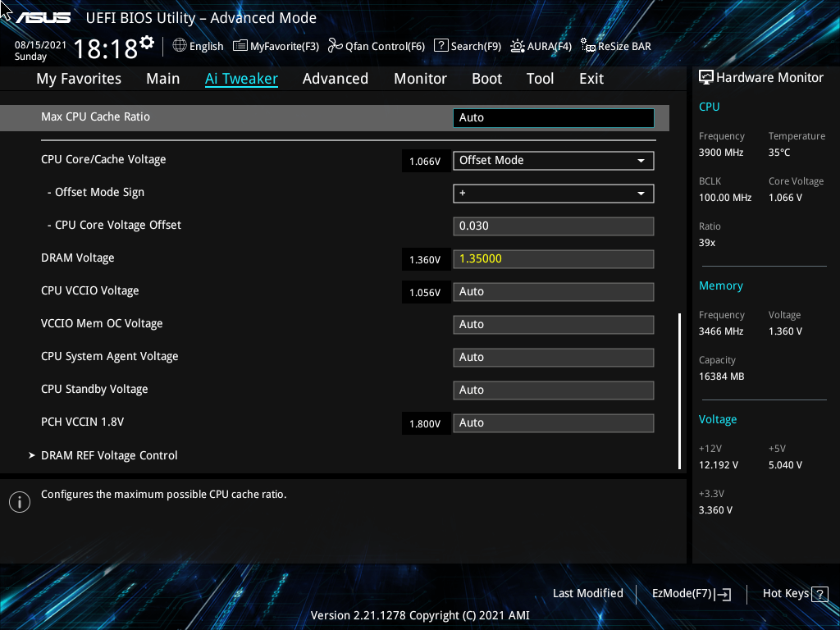Viewport: 840px width, 630px height.
Task: Click the Version 2.21.1278 copyright text
Action: 420,615
